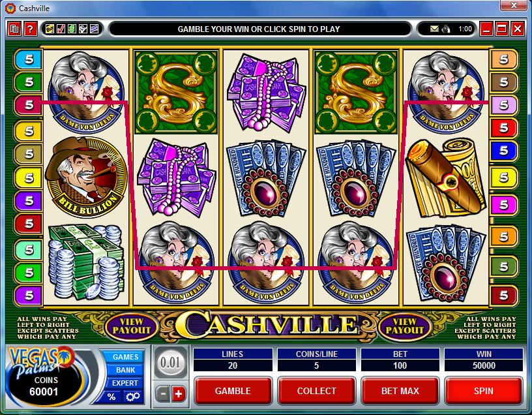This screenshot has width=532, height=415.
Task: Increase coin size with plus button
Action: tap(179, 394)
